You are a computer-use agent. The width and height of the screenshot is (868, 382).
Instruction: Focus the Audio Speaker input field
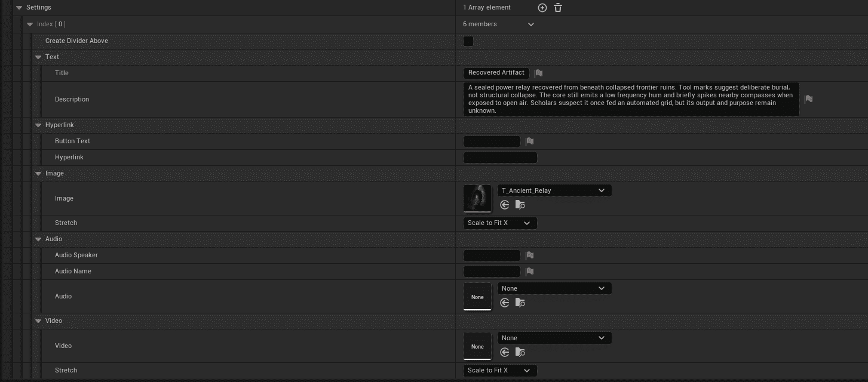(492, 255)
